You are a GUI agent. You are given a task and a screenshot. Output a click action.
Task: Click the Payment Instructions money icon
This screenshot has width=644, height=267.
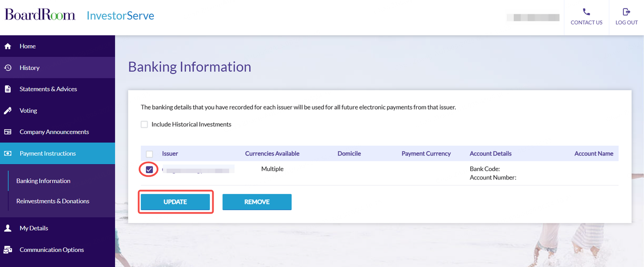(8, 153)
